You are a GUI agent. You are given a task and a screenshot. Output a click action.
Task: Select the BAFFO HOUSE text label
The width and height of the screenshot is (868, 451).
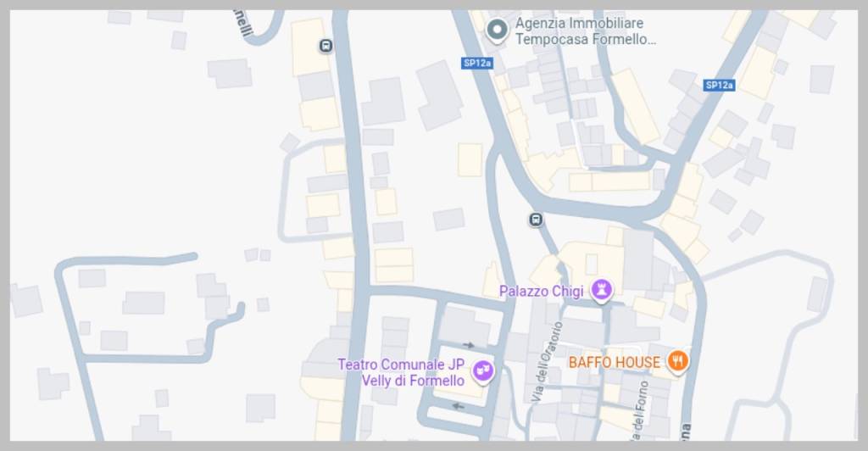pos(615,363)
